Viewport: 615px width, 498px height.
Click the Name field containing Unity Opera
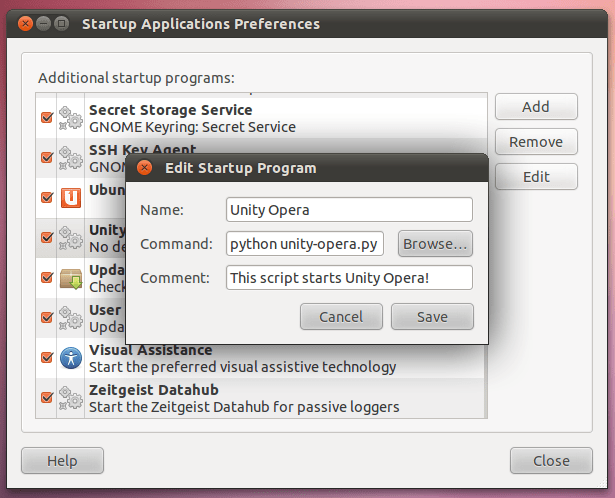coord(349,210)
